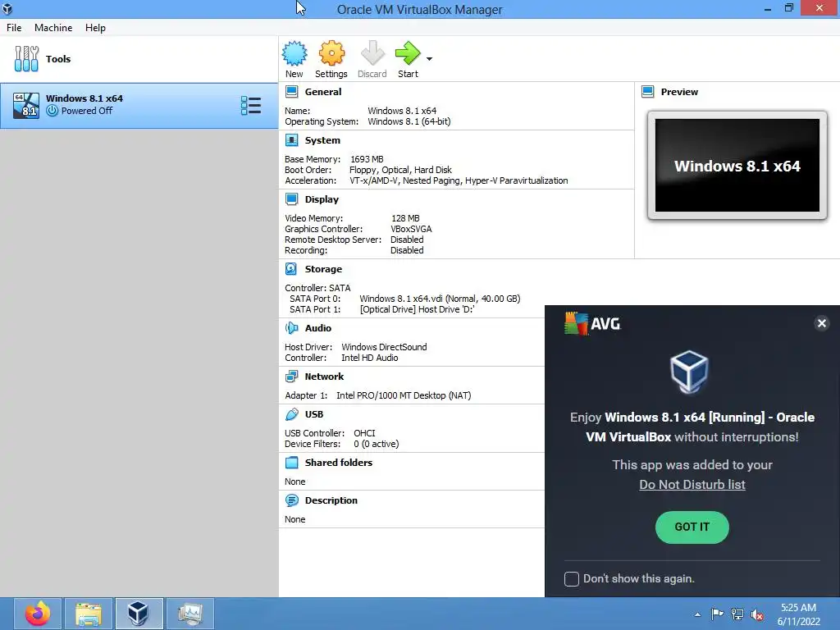Click USB Controller OHCI value
The image size is (840, 630).
click(x=364, y=433)
